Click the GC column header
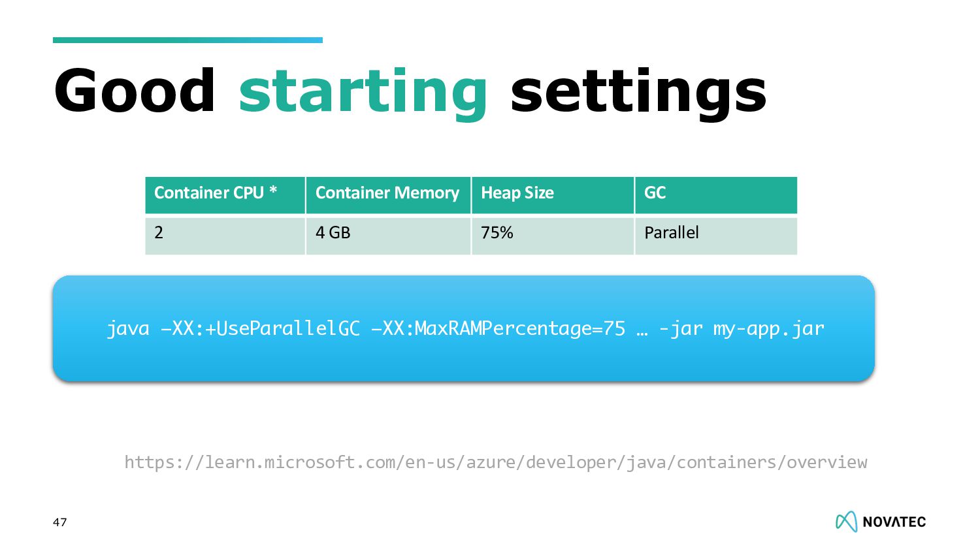The height and width of the screenshot is (551, 980). 716,195
